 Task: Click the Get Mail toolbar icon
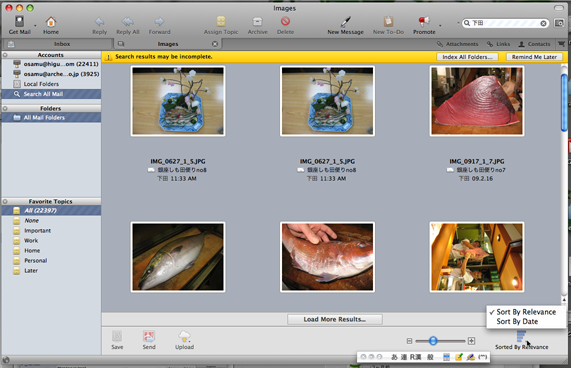click(x=19, y=21)
